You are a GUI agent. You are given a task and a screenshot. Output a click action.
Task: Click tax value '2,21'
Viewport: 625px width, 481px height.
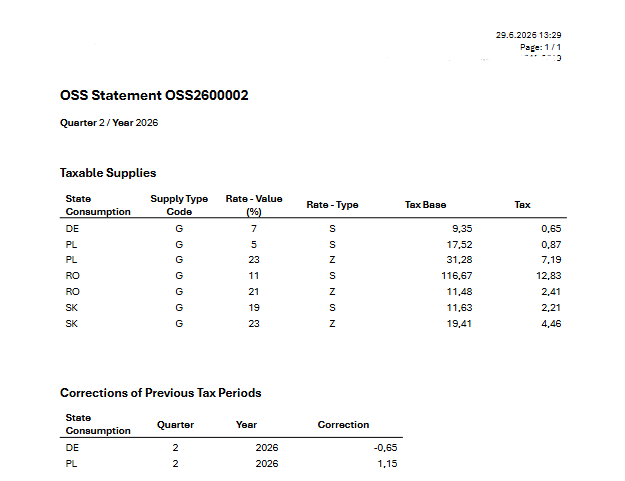[x=551, y=308]
